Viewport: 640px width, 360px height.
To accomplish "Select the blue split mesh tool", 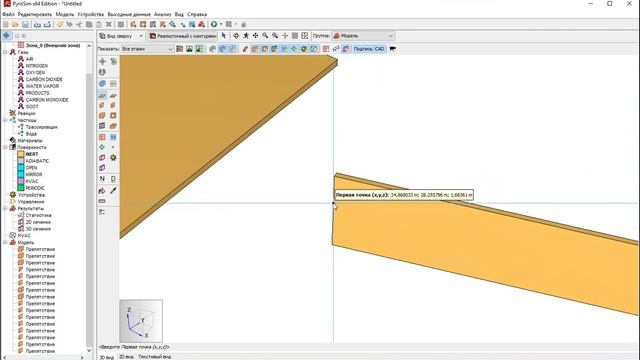I will click(113, 137).
